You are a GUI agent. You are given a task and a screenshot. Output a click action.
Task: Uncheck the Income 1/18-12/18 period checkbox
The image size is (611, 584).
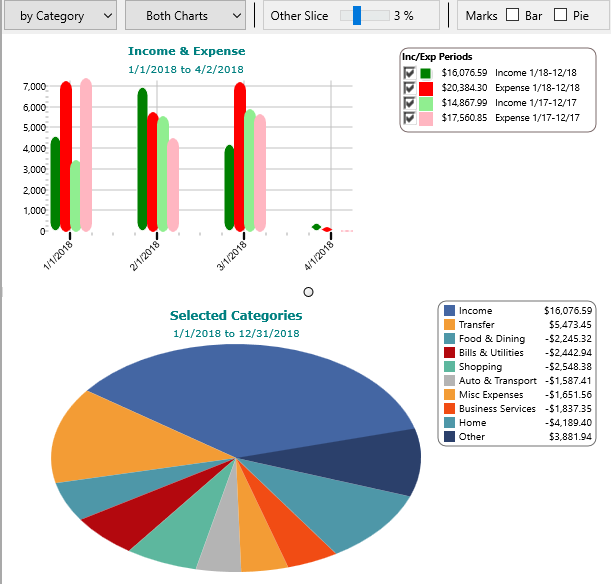pos(410,73)
